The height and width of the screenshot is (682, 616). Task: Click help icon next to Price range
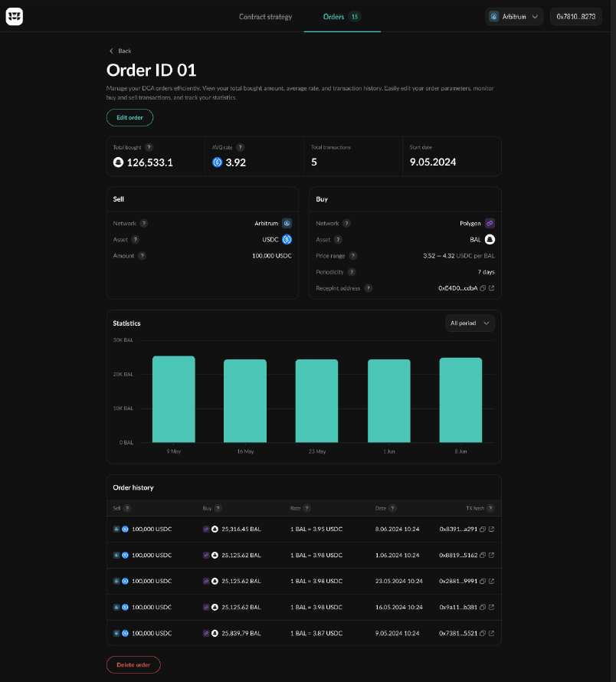click(x=352, y=256)
